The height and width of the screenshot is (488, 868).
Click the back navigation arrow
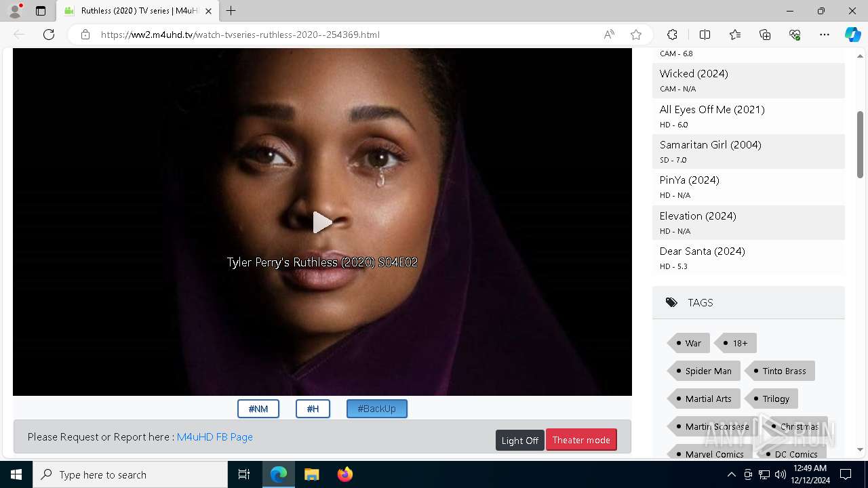[x=19, y=35]
